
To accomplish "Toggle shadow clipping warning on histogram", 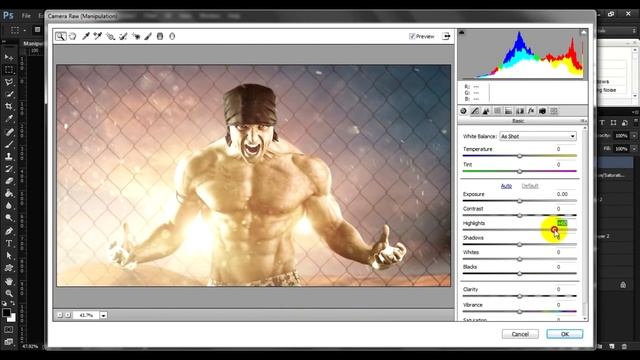I will click(x=462, y=32).
